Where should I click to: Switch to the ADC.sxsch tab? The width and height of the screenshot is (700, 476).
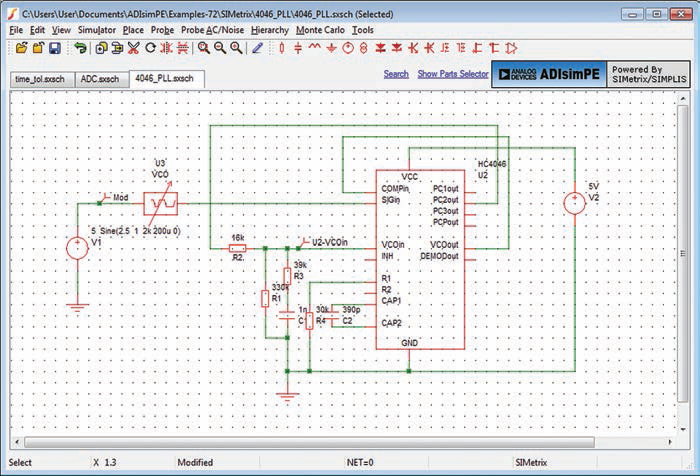click(99, 78)
